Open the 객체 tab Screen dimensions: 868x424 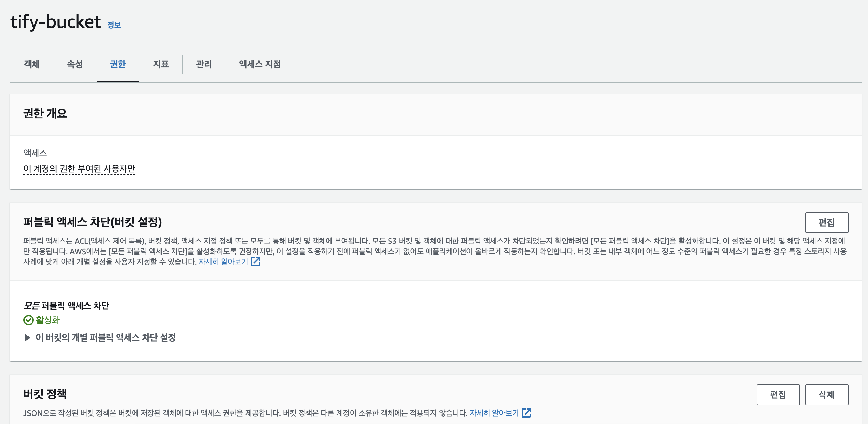[32, 64]
